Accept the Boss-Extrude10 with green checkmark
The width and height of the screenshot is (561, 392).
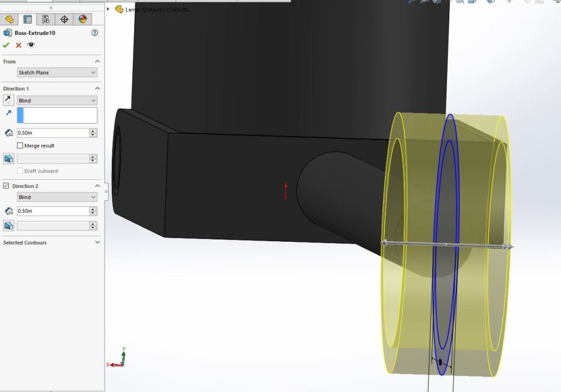[x=7, y=45]
